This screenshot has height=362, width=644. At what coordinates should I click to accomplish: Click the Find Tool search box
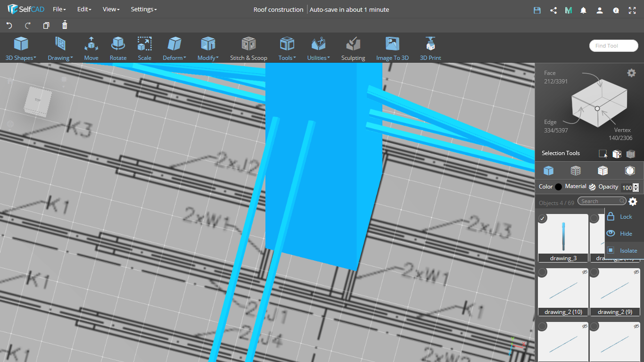coord(613,46)
